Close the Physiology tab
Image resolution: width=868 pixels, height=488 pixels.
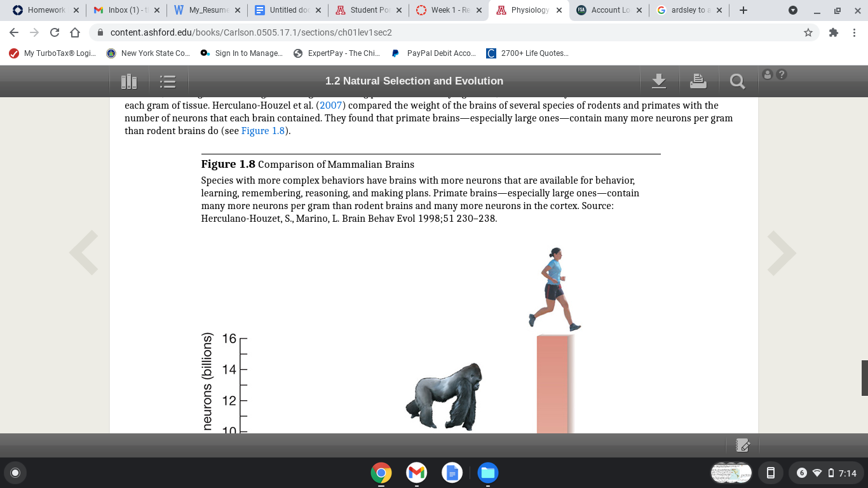pyautogui.click(x=559, y=10)
